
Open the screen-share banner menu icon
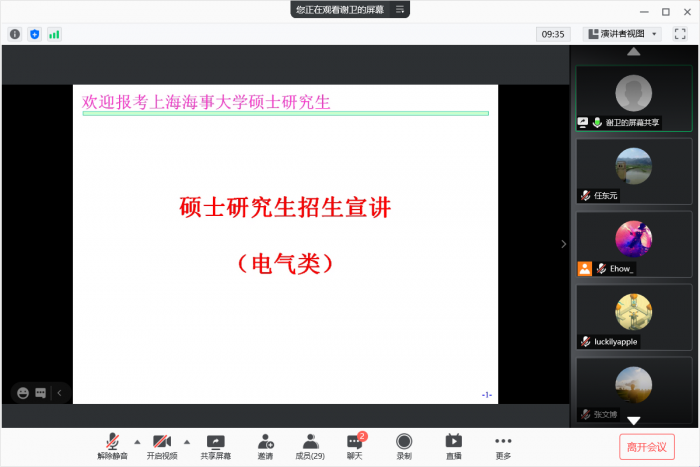tap(400, 9)
